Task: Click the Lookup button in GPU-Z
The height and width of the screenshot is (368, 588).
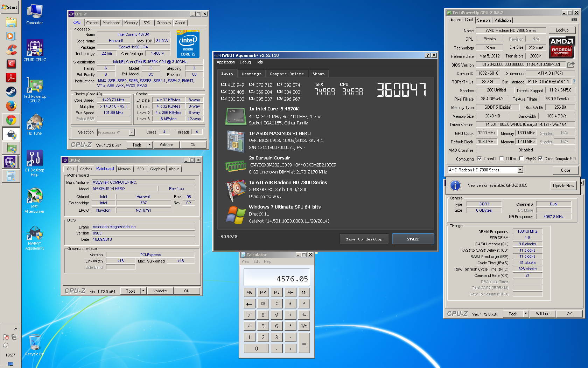Action: (x=562, y=30)
